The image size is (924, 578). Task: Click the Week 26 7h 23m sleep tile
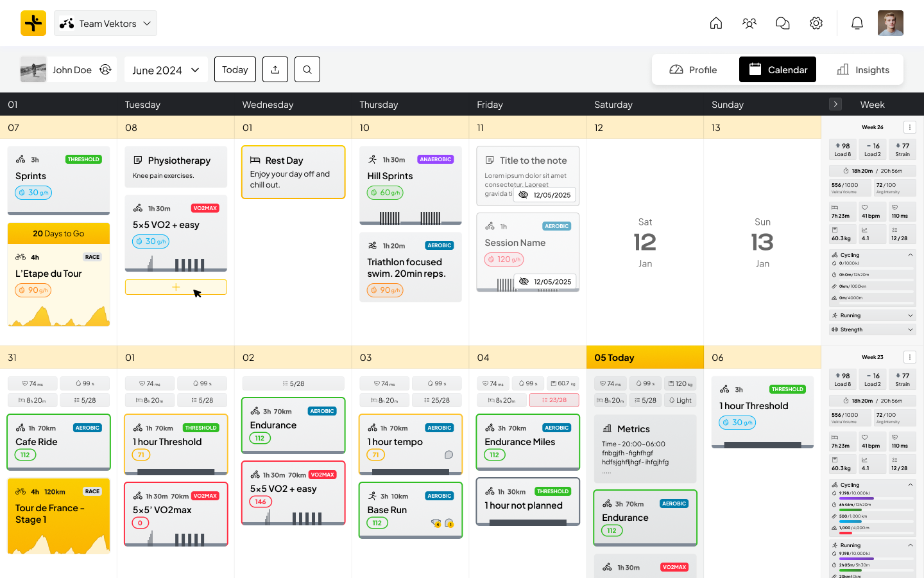842,212
